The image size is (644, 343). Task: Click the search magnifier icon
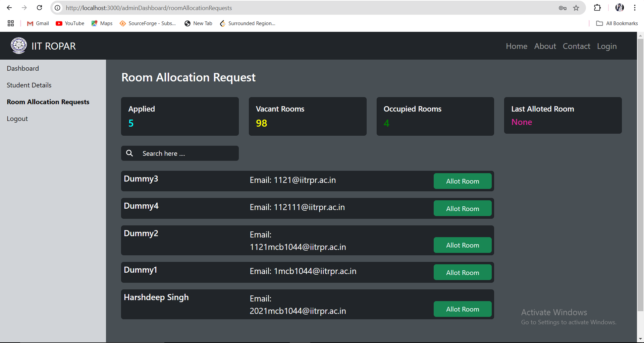[x=129, y=153]
